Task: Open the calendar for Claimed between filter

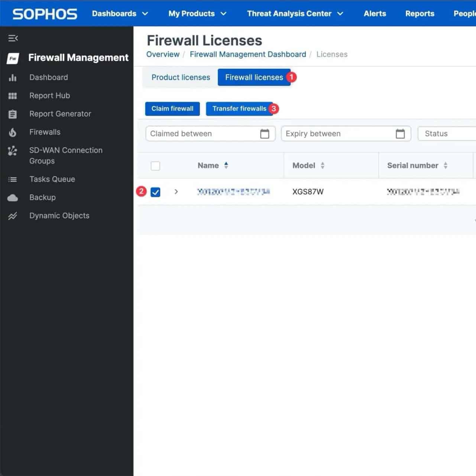Action: coord(265,133)
